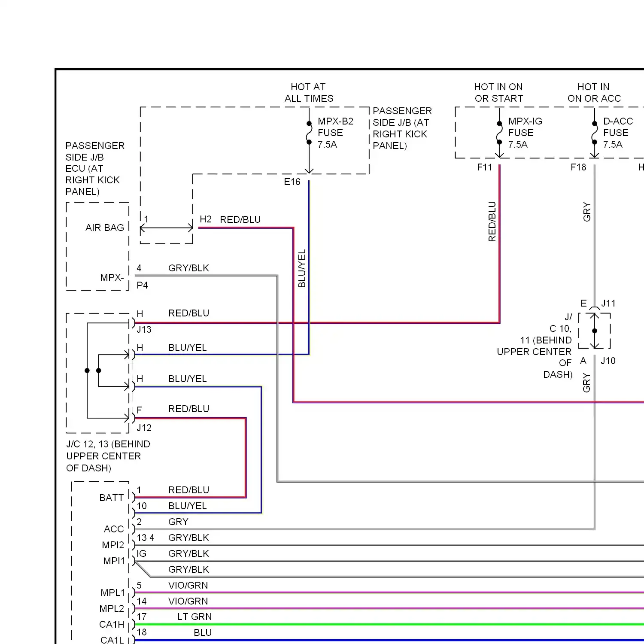
Task: Click the 'AIR BAG' label
Action: 105,228
